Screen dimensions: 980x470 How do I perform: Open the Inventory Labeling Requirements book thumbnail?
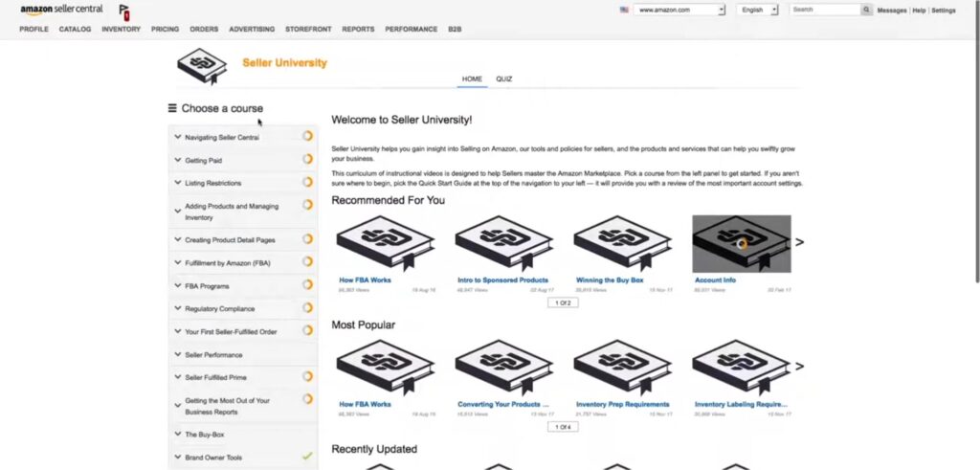(742, 368)
